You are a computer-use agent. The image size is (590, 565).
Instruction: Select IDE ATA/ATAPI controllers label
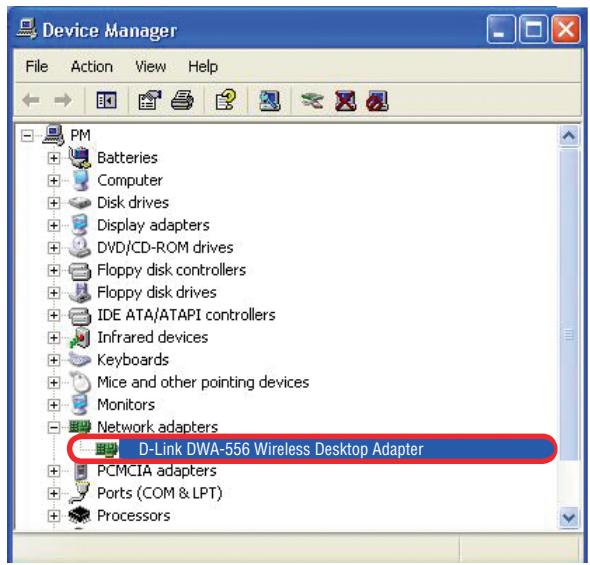tap(186, 315)
